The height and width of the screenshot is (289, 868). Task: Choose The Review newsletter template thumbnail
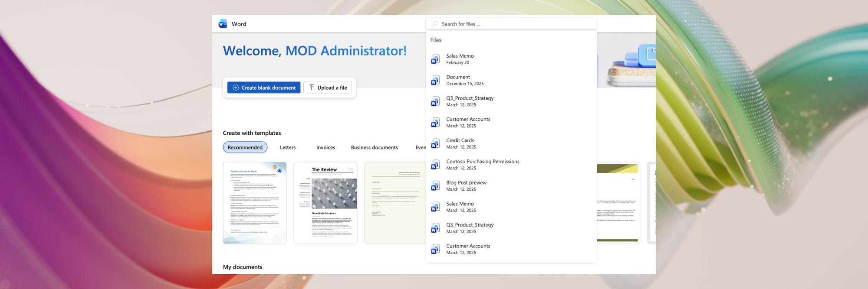pyautogui.click(x=325, y=203)
